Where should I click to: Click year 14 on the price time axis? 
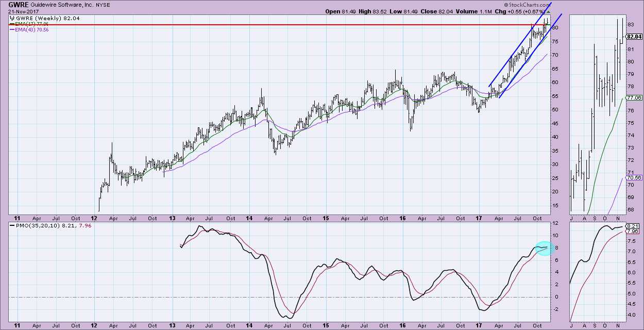point(249,218)
